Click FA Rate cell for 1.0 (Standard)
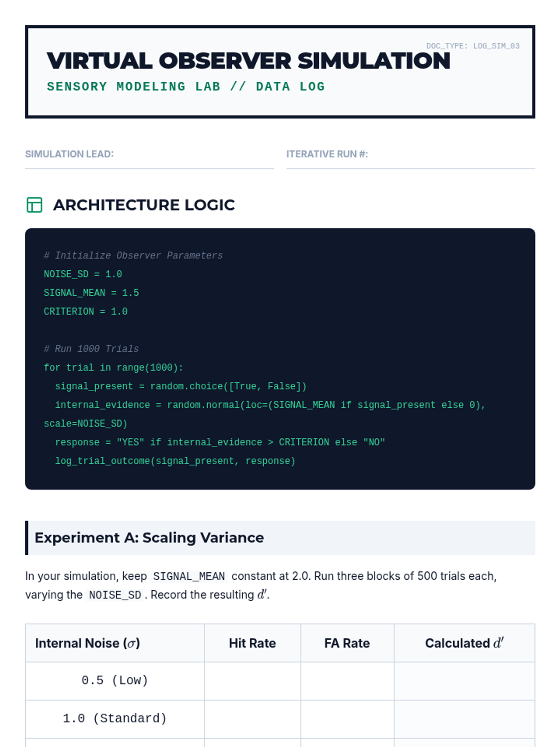The height and width of the screenshot is (747, 560). (x=347, y=719)
